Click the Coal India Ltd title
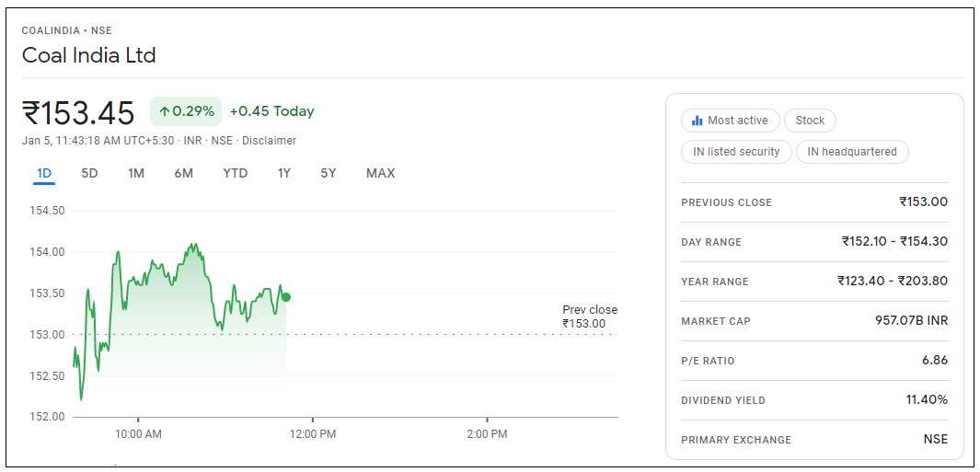 click(x=88, y=55)
